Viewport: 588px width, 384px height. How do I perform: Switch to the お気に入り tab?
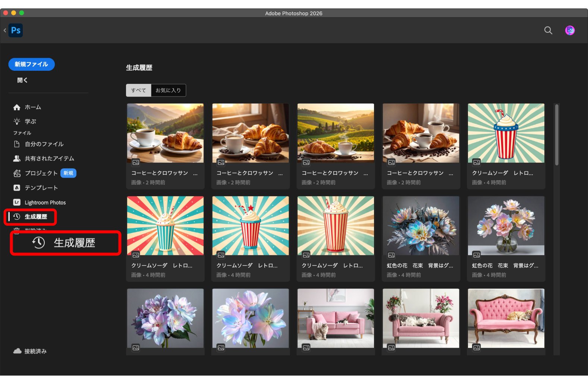(x=168, y=91)
